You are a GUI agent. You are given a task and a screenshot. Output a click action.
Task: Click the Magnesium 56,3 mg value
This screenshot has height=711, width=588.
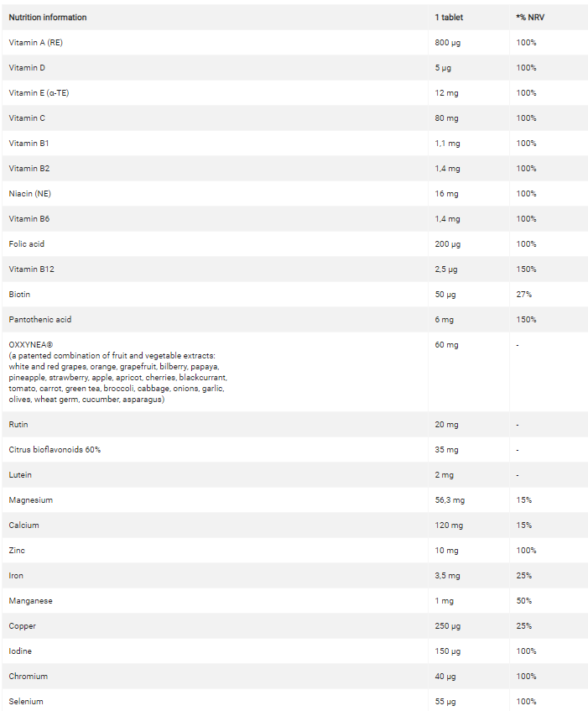pos(450,500)
